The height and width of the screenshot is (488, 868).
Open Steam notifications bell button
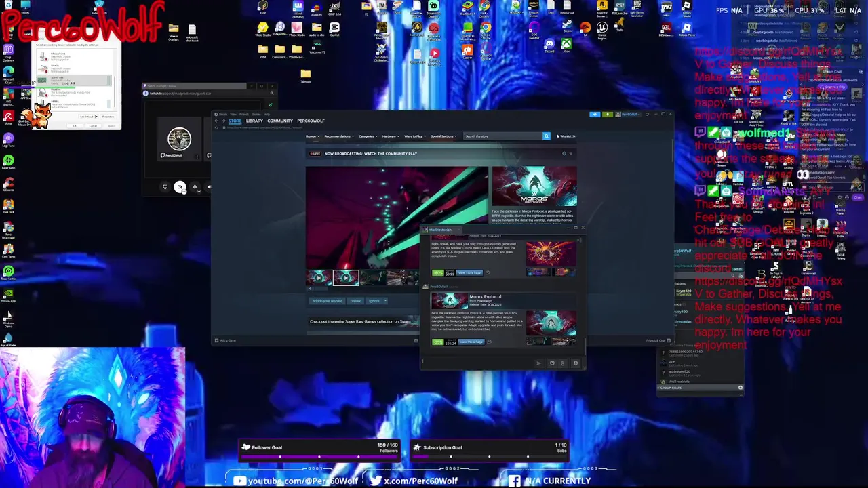(608, 114)
